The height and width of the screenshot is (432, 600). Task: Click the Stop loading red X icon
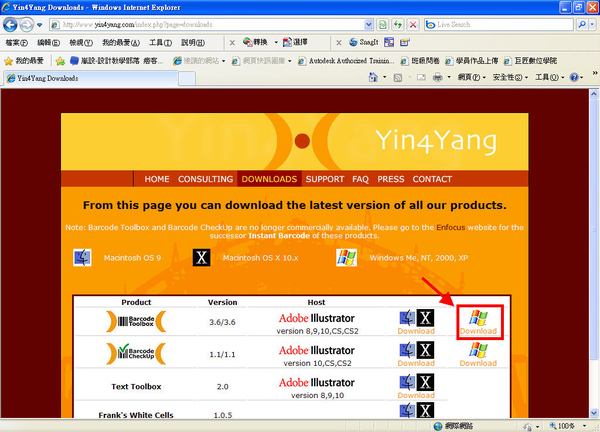[413, 25]
